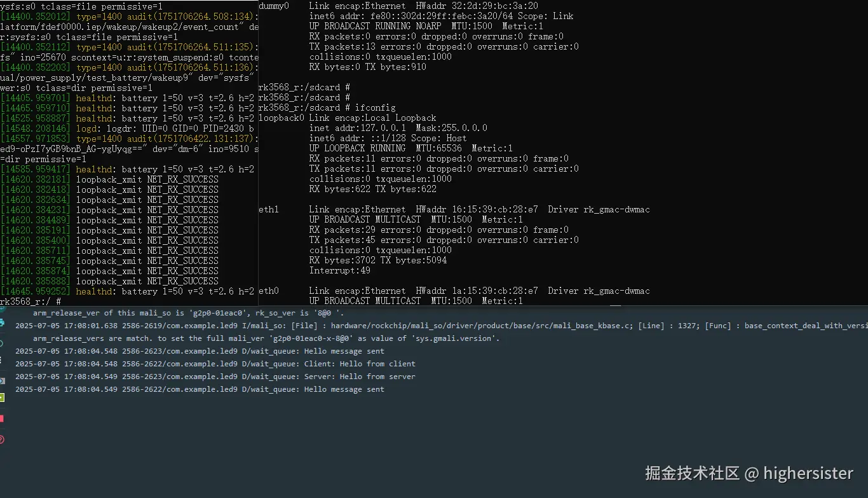Click 'UP LOOPBACK RUNNING MTU:65536' line
Image resolution: width=868 pixels, height=498 pixels.
(411, 148)
